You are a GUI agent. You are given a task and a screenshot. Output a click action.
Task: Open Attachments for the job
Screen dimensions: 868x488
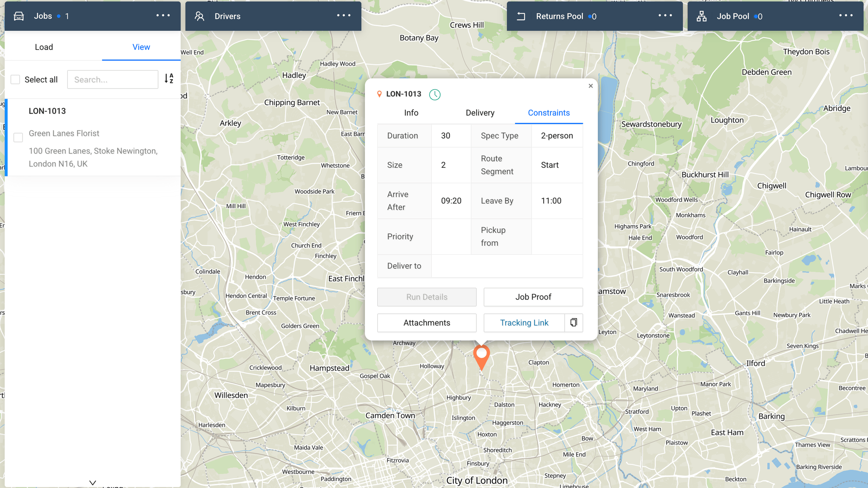pos(427,323)
